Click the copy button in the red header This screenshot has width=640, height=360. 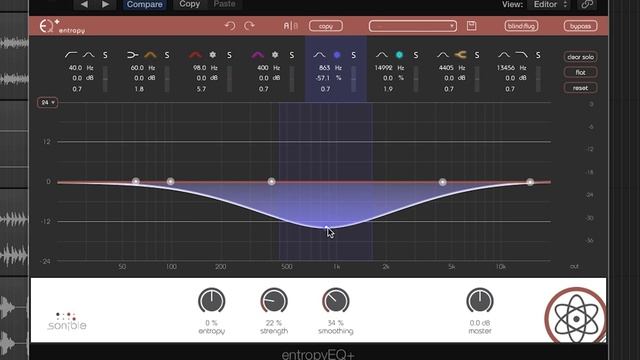326,26
